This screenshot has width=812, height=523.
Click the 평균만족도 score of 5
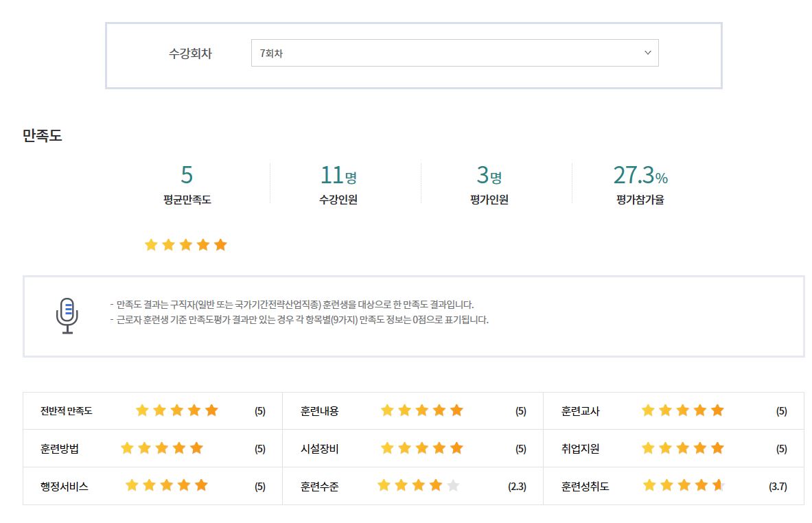tap(187, 175)
